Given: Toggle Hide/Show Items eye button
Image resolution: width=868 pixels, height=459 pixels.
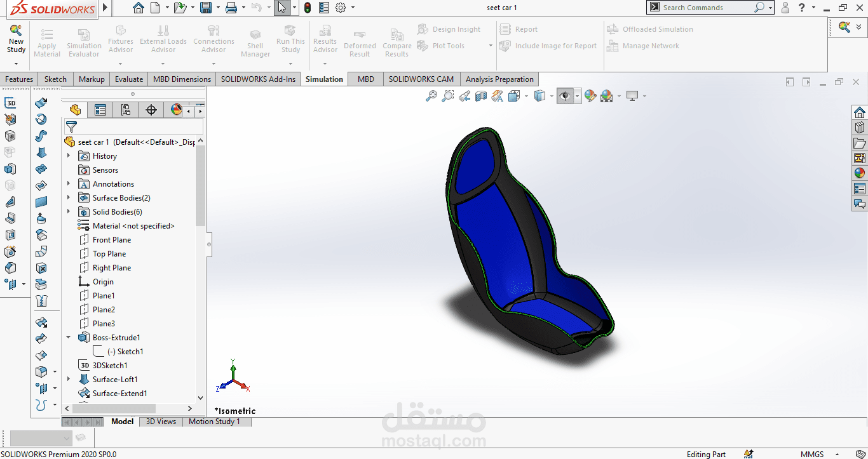Looking at the screenshot, I should 564,96.
